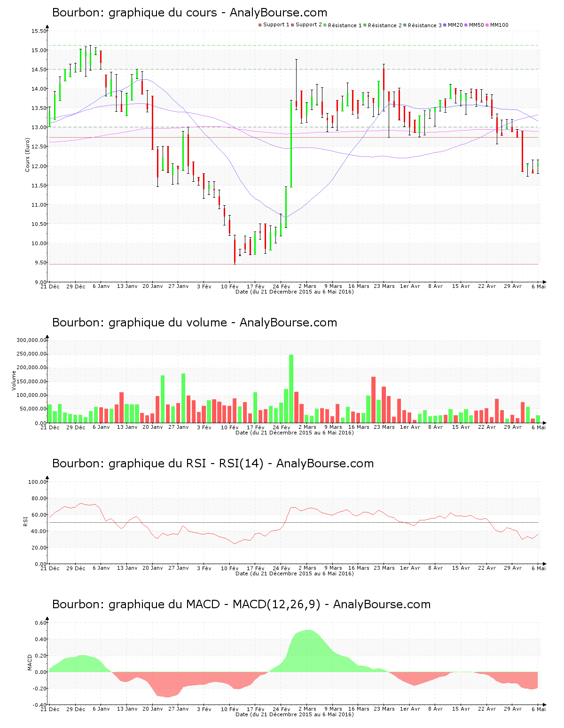Image resolution: width=564 pixels, height=728 pixels.
Task: Click the 'Volume' vertical axis label
Action: 14,380
